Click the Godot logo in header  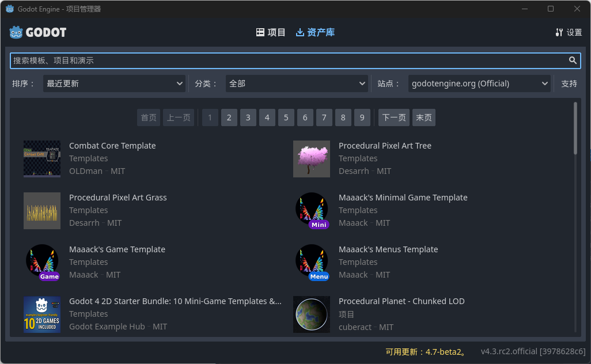pyautogui.click(x=37, y=32)
